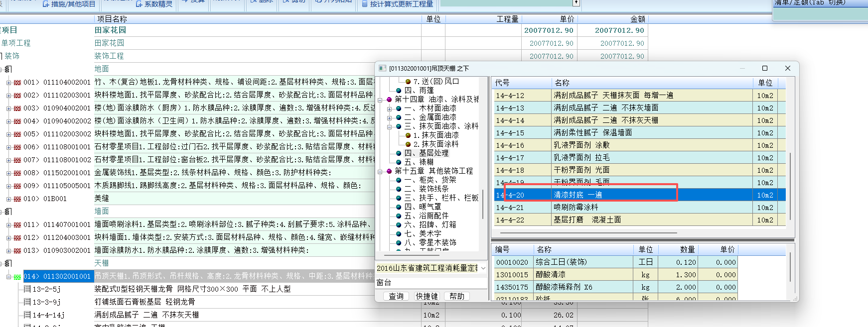The width and height of the screenshot is (868, 327).
Task: Open the 2016山东省建筑工程消耗量定额 dropdown
Action: pyautogui.click(x=483, y=268)
